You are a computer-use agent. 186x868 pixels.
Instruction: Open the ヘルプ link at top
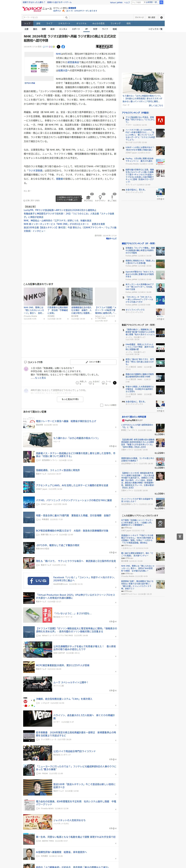click(x=127, y=2)
